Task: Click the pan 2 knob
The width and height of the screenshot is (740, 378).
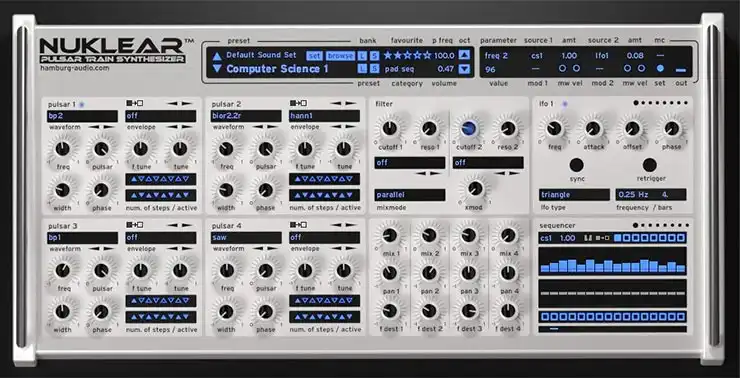Action: pos(429,273)
